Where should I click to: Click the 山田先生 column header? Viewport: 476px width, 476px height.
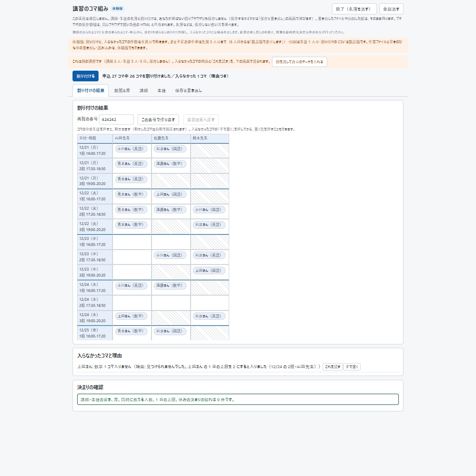(132, 138)
